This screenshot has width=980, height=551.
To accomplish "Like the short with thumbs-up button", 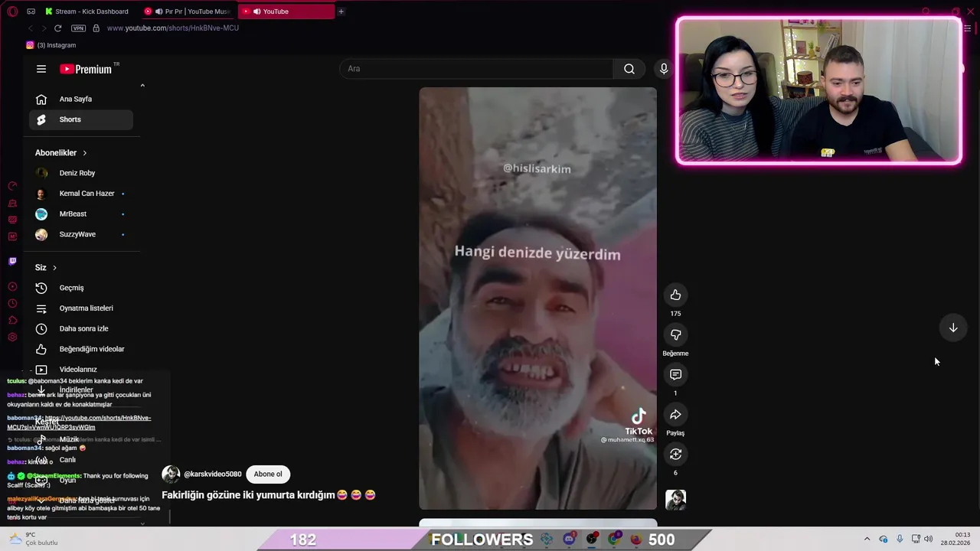I will pyautogui.click(x=675, y=295).
